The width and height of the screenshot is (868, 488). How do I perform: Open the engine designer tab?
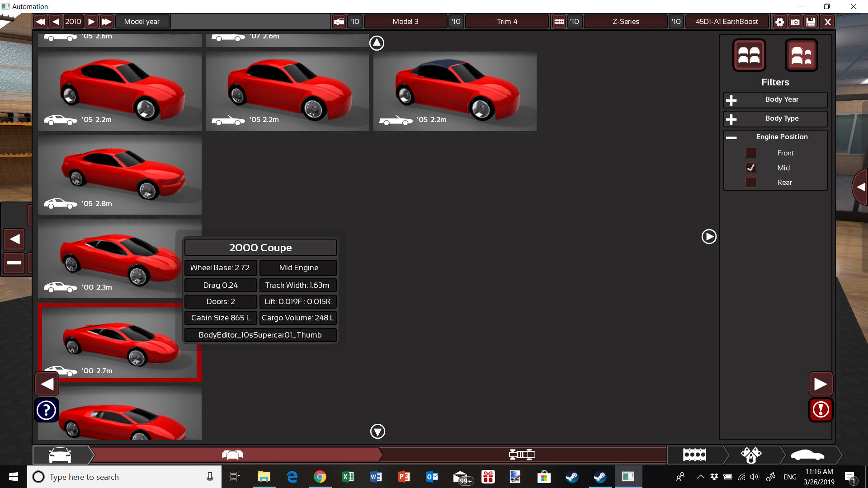pos(695,455)
